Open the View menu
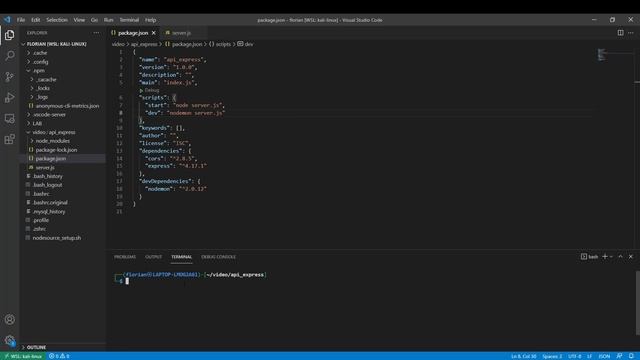This screenshot has width=640, height=360. coord(79,20)
